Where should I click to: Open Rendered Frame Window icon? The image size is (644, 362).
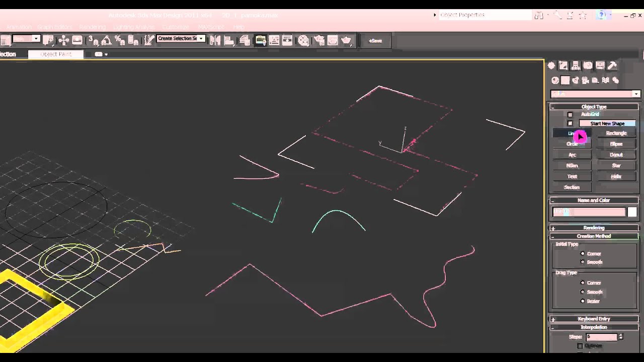[332, 41]
